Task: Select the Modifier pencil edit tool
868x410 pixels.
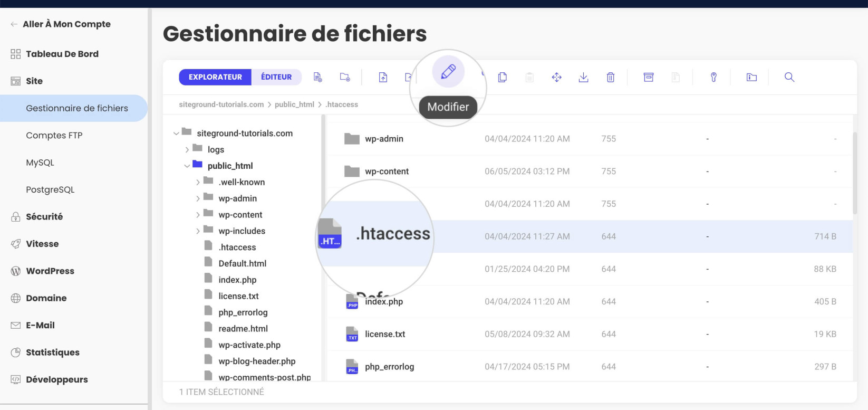Action: [x=448, y=71]
